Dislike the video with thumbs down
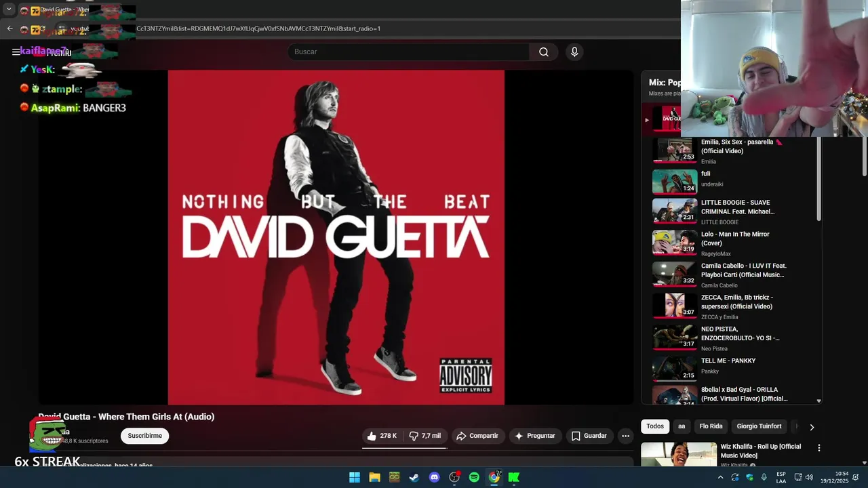This screenshot has height=488, width=868. (425, 436)
